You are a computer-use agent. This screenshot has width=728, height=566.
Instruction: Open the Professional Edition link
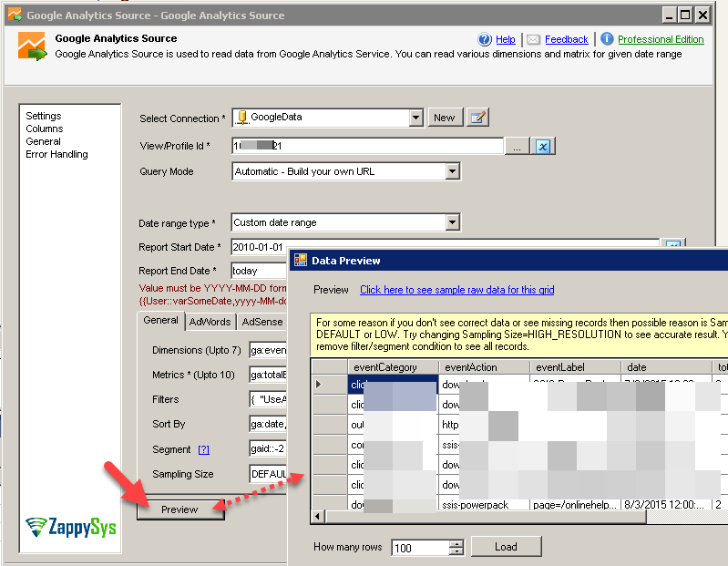point(661,39)
